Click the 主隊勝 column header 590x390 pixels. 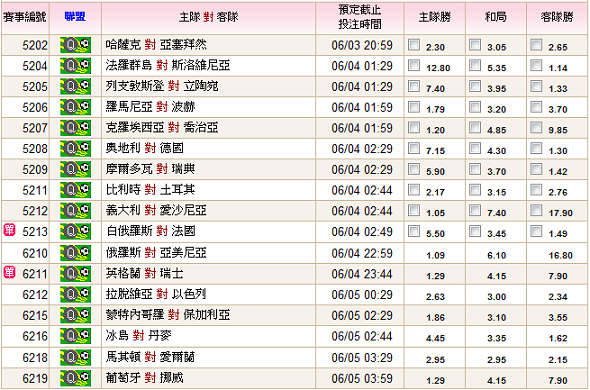tap(435, 17)
